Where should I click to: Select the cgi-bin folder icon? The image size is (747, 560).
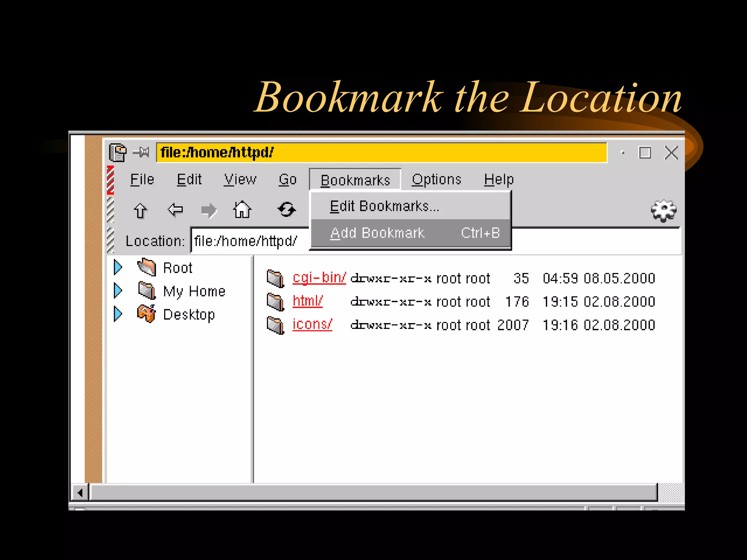point(276,279)
